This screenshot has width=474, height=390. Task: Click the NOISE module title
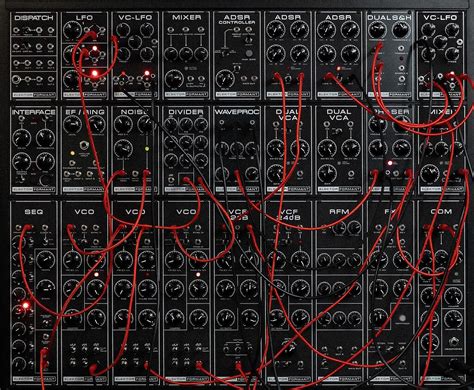tap(135, 112)
